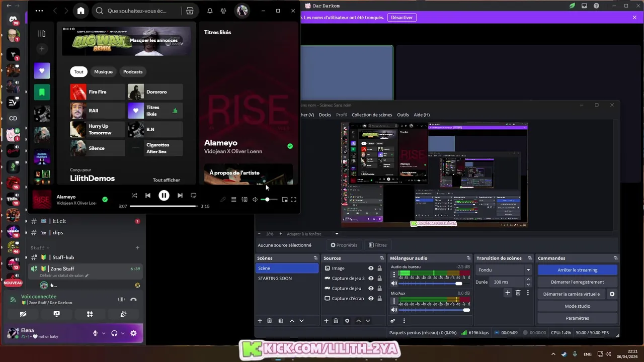
Task: Click the Spotify song progress bar
Action: [x=164, y=206]
